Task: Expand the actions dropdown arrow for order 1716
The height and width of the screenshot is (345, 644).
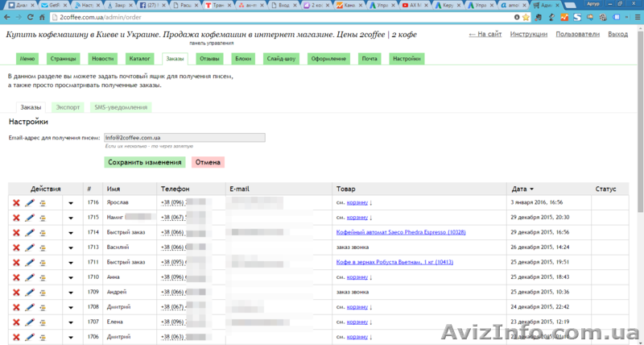Action: tap(70, 203)
